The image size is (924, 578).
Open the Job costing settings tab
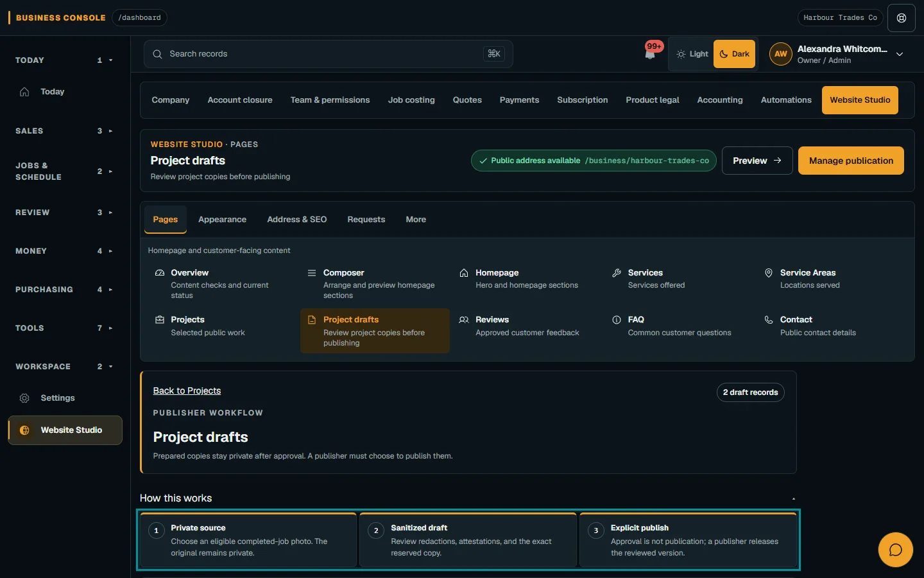click(x=411, y=100)
